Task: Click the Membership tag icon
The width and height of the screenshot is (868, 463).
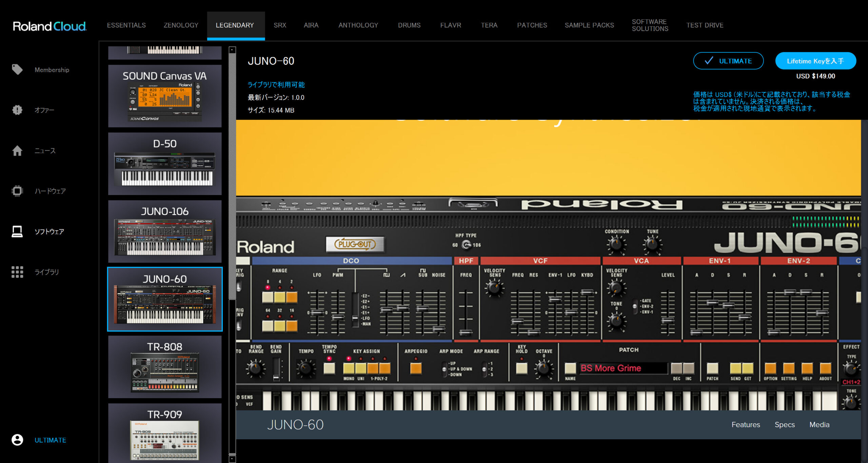Action: (17, 70)
